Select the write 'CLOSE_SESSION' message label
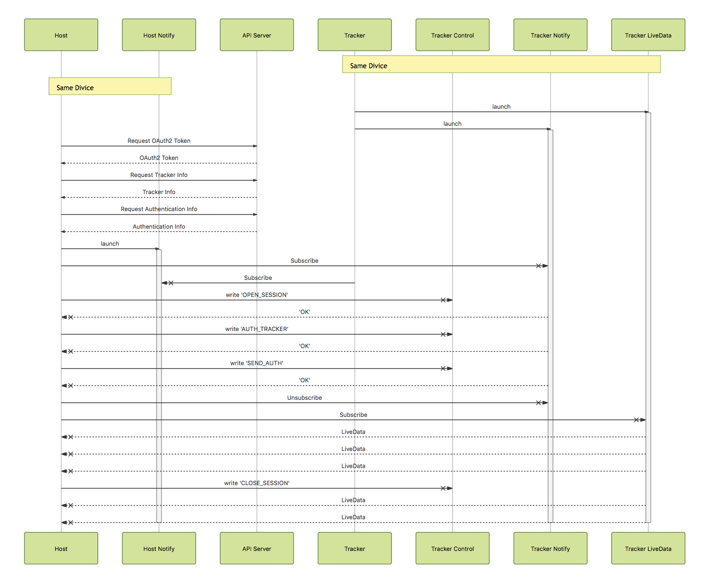 tap(257, 483)
